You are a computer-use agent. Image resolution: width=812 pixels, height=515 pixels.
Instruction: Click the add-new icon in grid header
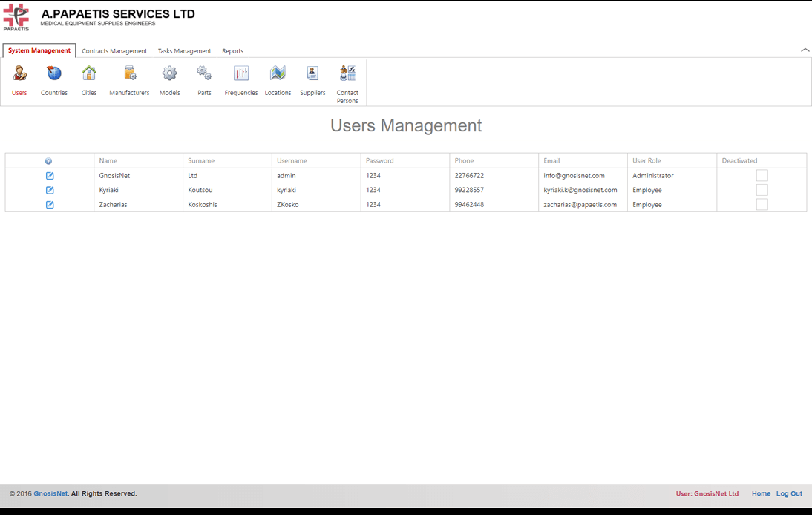(48, 161)
